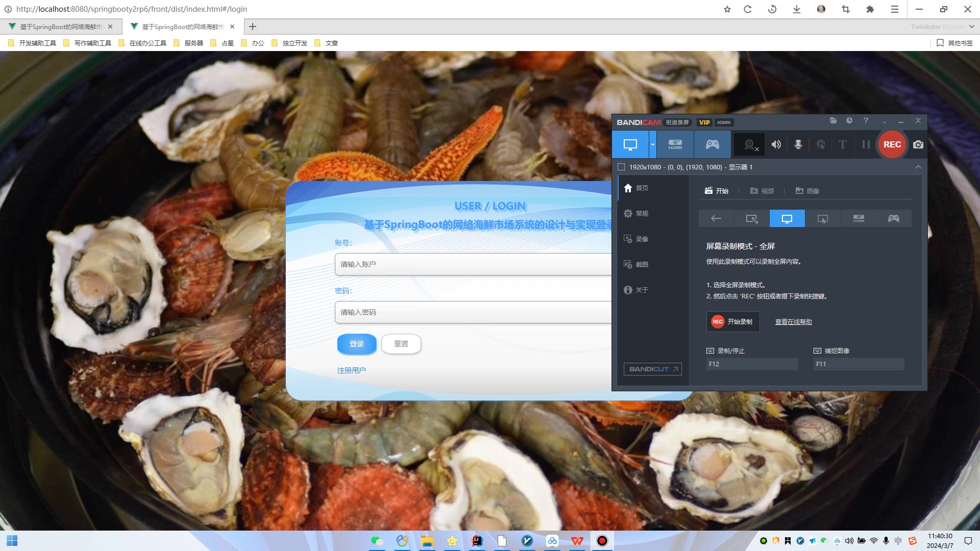Toggle the mouse click effect icon
This screenshot has width=980, height=551.
click(x=821, y=144)
